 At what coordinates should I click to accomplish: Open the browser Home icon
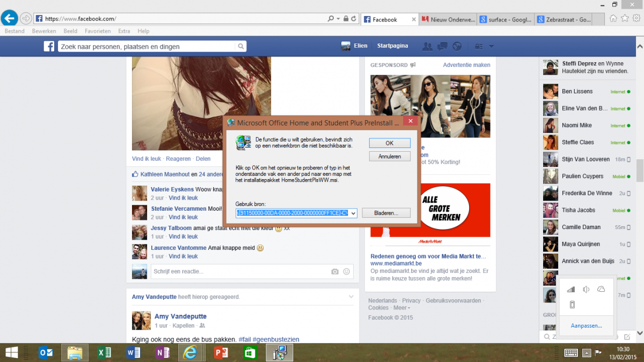click(x=613, y=18)
